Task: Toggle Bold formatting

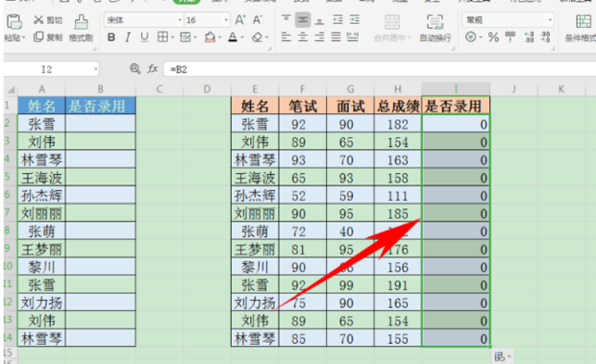Action: [x=111, y=36]
